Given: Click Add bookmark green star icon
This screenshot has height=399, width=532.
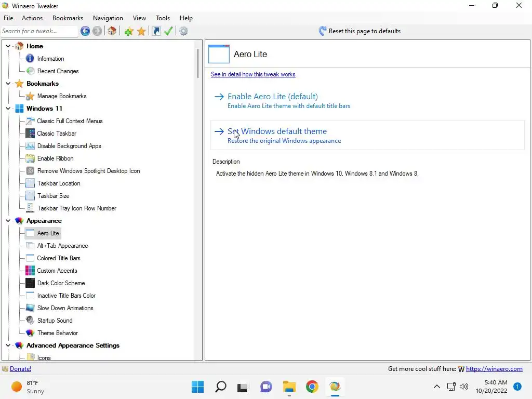Looking at the screenshot, I should (x=129, y=31).
